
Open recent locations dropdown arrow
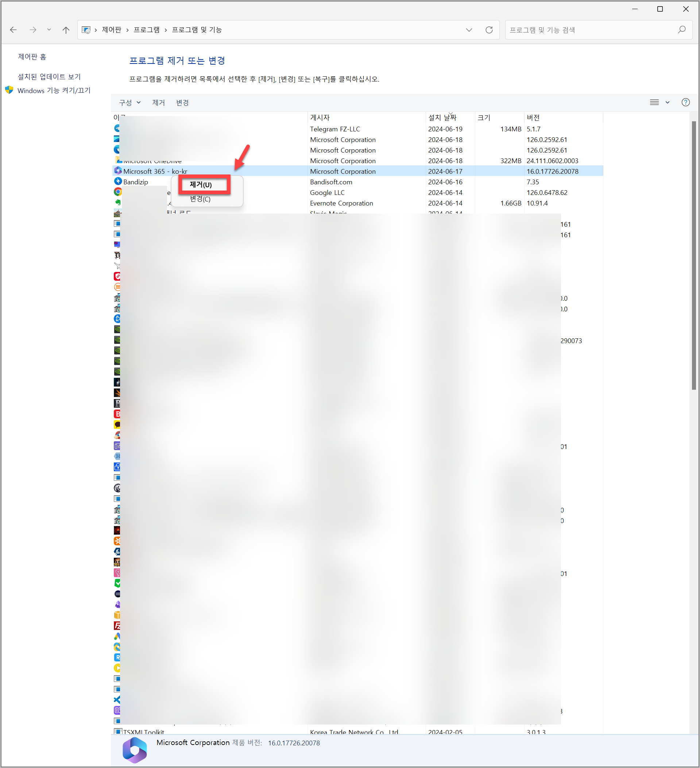click(49, 30)
